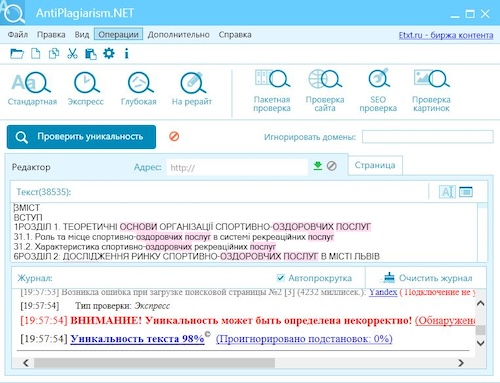Paste text using the clipboard icon
This screenshot has height=383, width=500.
pyautogui.click(x=90, y=54)
